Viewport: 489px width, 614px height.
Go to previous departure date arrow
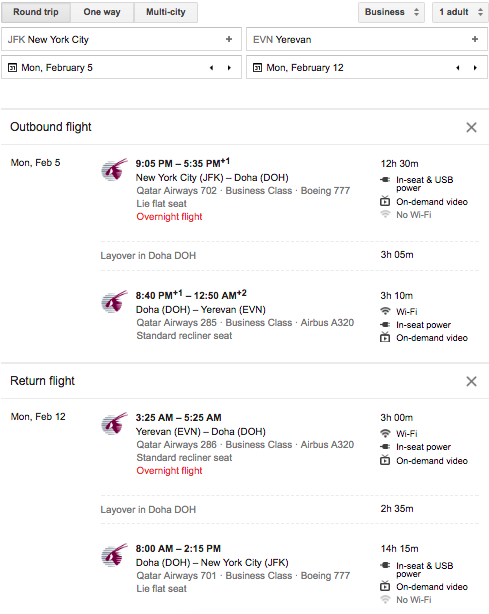[x=211, y=68]
